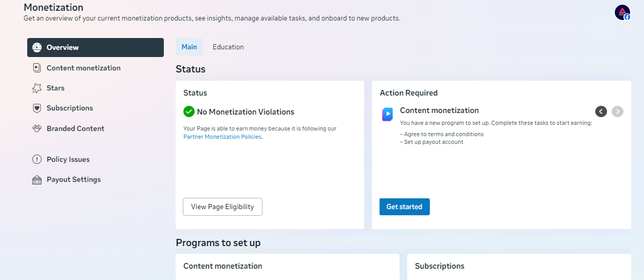
Task: Click the Content monetization program card heading
Action: coord(223,266)
